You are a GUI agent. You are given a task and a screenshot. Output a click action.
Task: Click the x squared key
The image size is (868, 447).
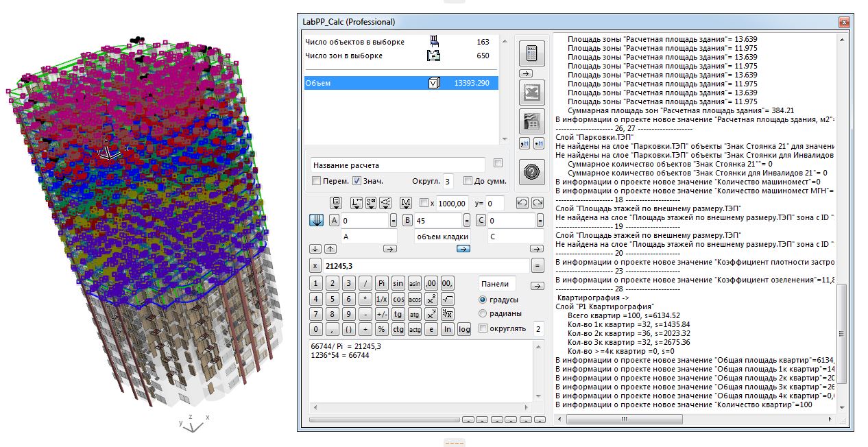pyautogui.click(x=431, y=299)
